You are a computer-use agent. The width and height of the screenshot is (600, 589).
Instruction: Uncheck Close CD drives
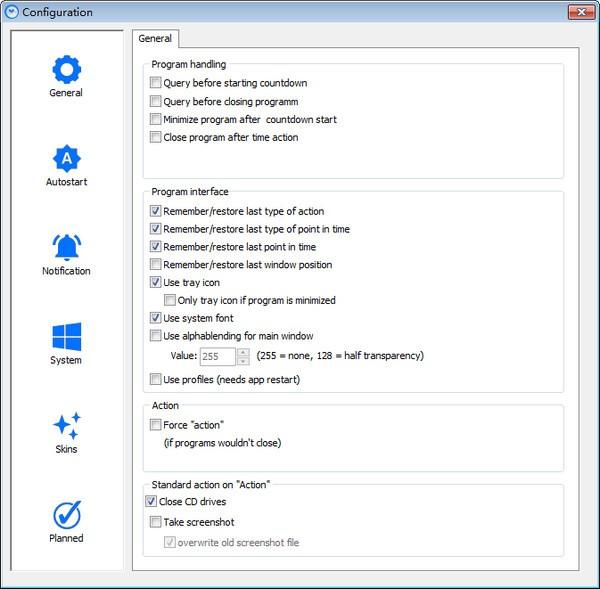151,501
